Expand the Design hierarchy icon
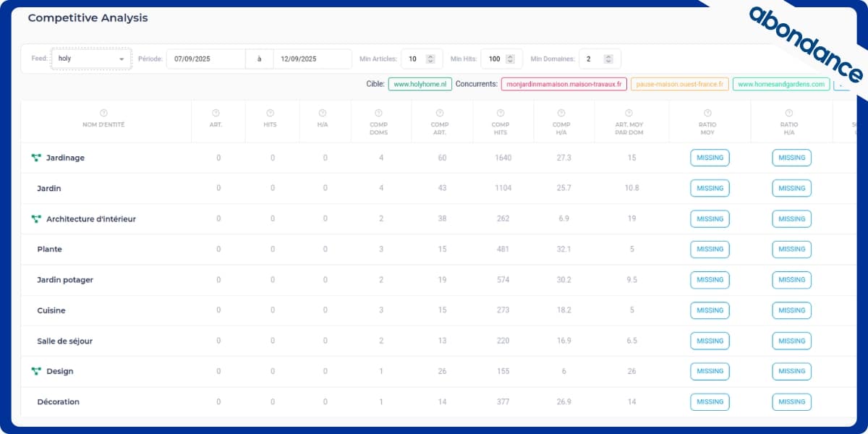The width and height of the screenshot is (868, 434). click(36, 371)
